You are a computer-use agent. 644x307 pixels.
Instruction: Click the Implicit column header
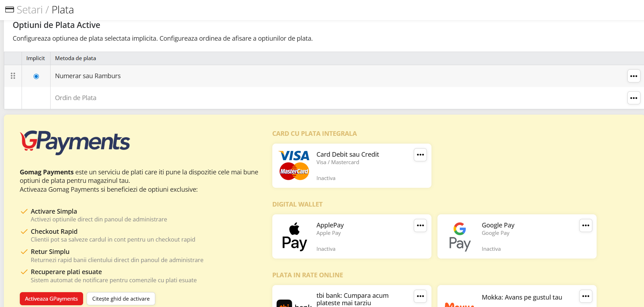click(x=36, y=58)
